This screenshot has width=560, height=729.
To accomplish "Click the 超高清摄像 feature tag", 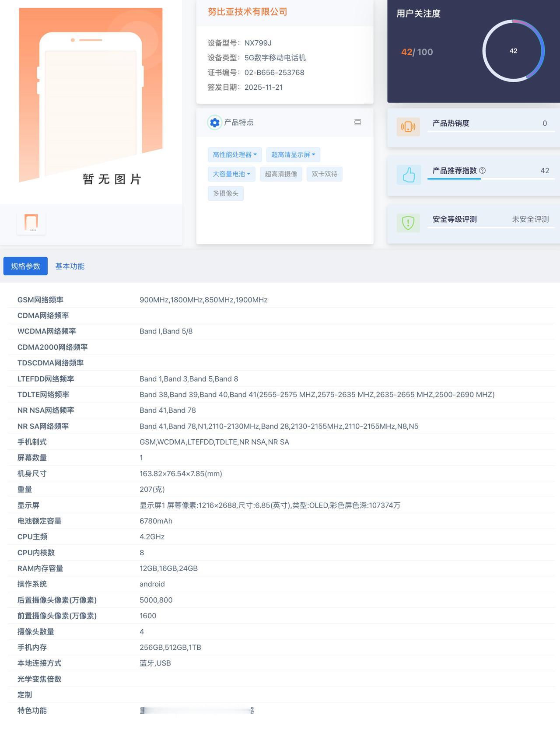I will [x=281, y=174].
